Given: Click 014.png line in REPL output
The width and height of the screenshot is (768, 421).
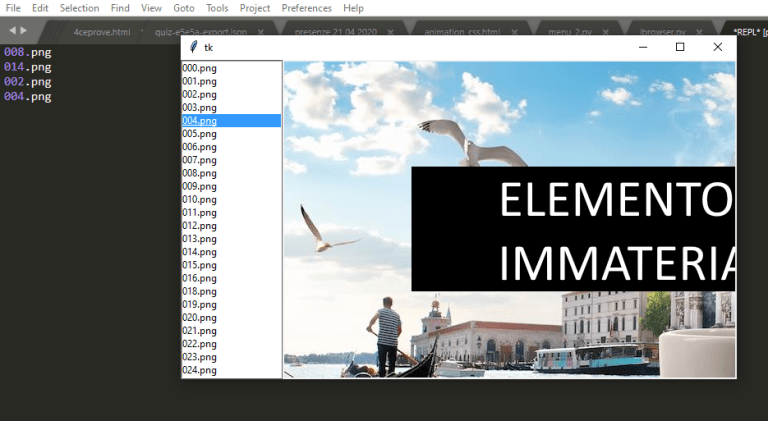Looking at the screenshot, I should tap(27, 67).
